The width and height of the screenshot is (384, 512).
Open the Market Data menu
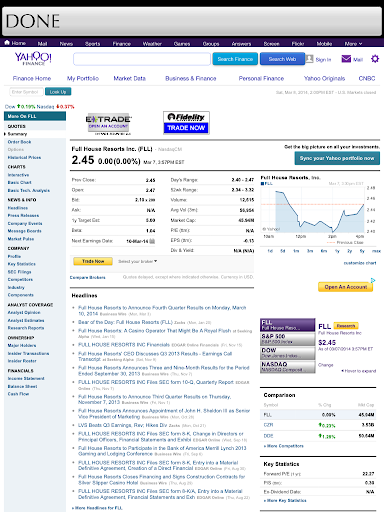click(x=129, y=78)
